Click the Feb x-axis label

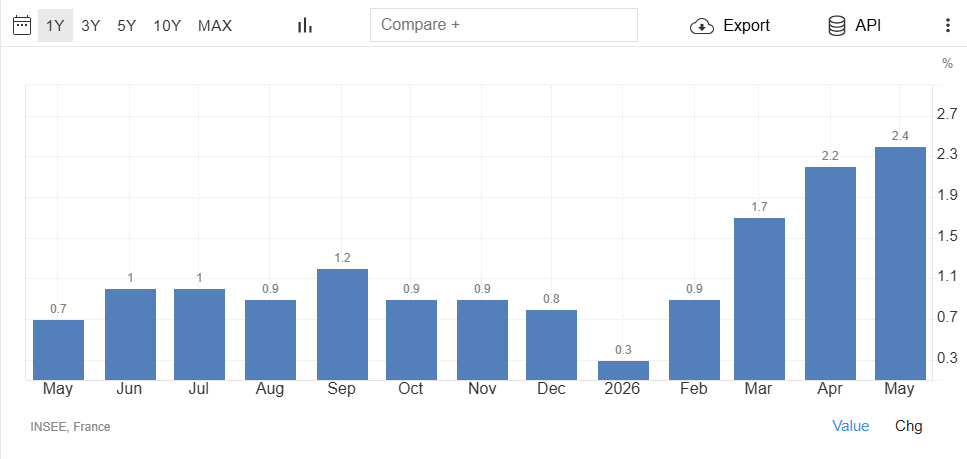(x=694, y=389)
